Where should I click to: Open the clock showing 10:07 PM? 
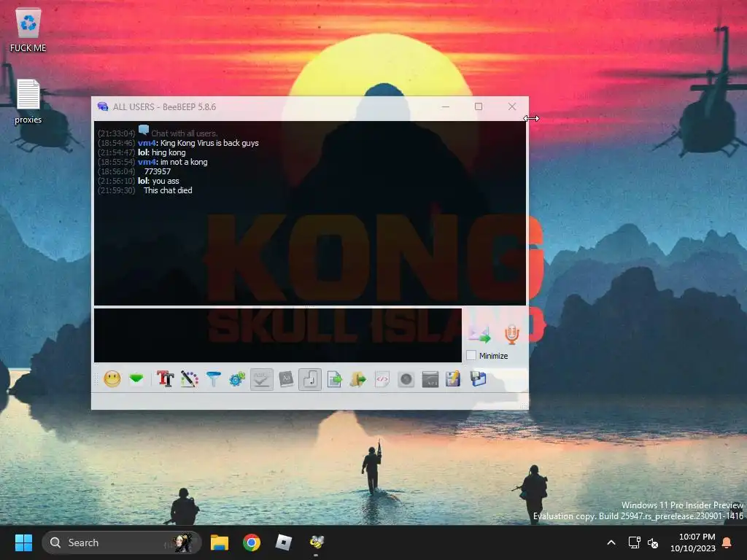pos(693,542)
